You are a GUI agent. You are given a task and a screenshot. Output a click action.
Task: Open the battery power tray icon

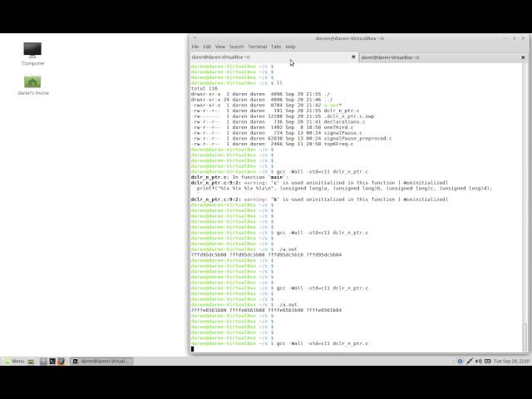[488, 362]
